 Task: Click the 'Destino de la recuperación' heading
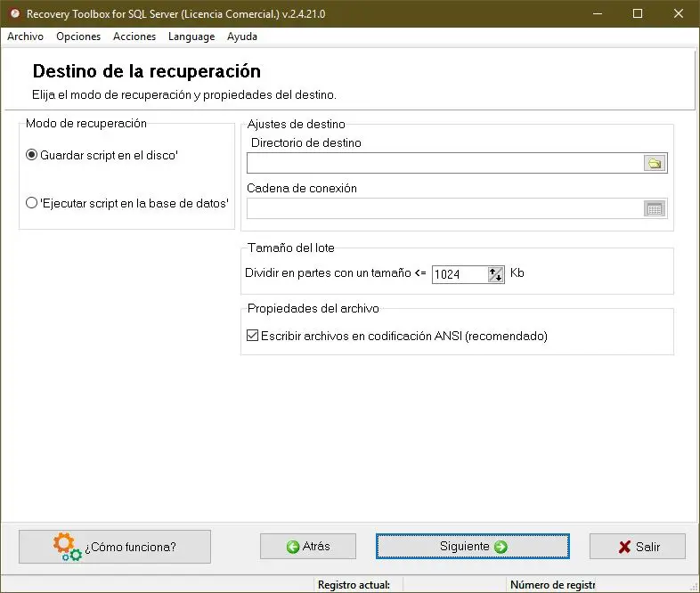click(147, 71)
